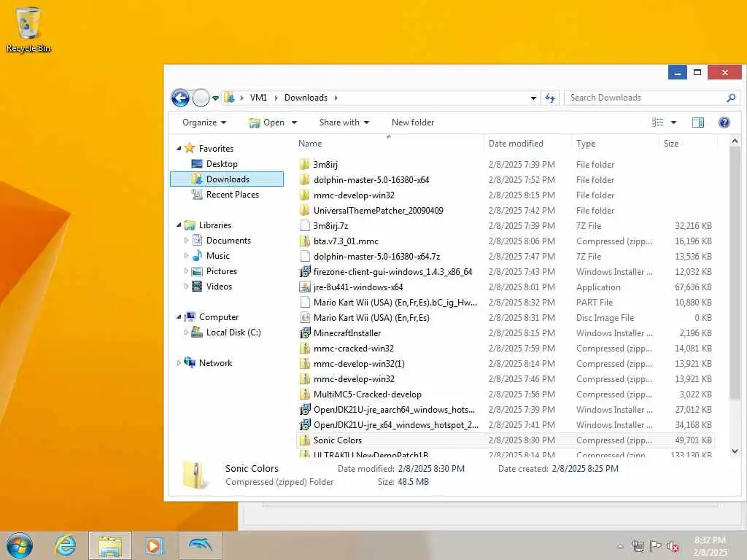Select Desktop under Favorites
The width and height of the screenshot is (747, 560).
pos(222,164)
